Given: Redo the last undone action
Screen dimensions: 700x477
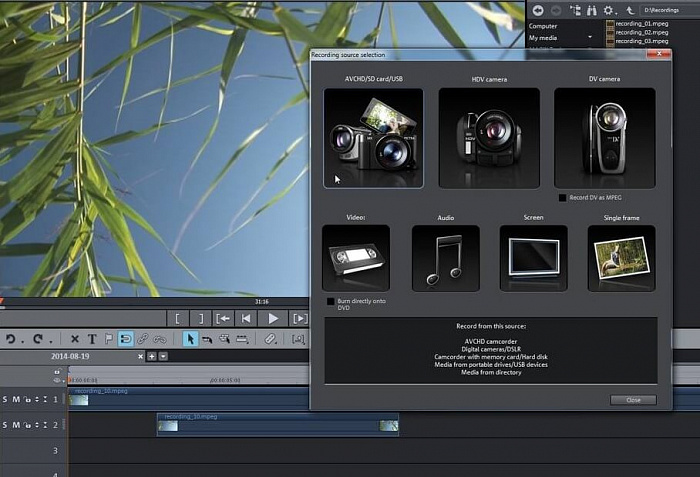Looking at the screenshot, I should click(38, 339).
